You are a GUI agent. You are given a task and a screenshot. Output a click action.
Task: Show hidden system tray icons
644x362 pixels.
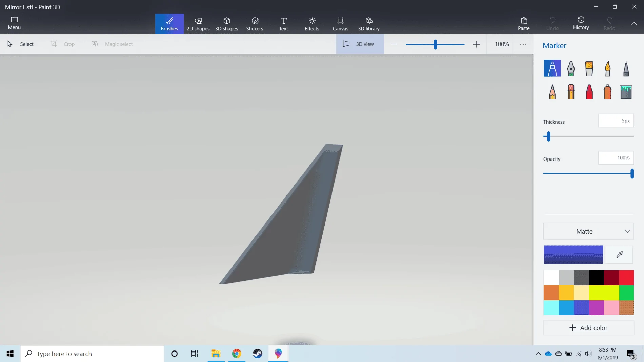(538, 354)
